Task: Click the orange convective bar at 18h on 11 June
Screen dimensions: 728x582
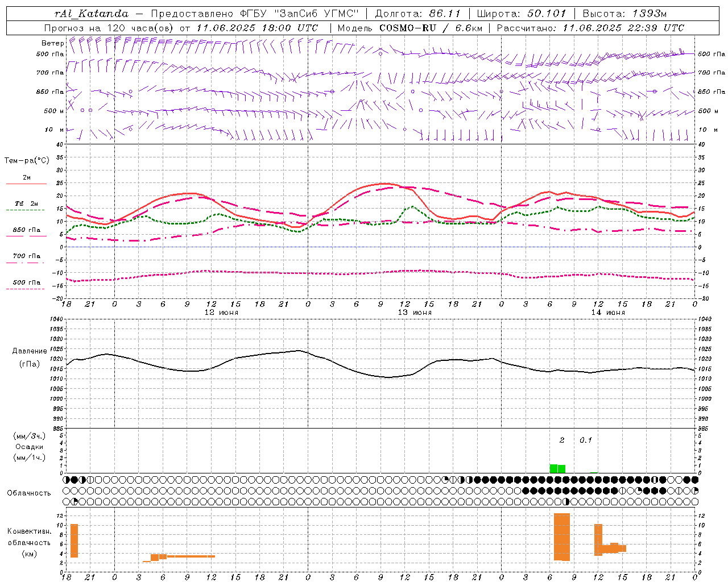Action: tap(74, 541)
